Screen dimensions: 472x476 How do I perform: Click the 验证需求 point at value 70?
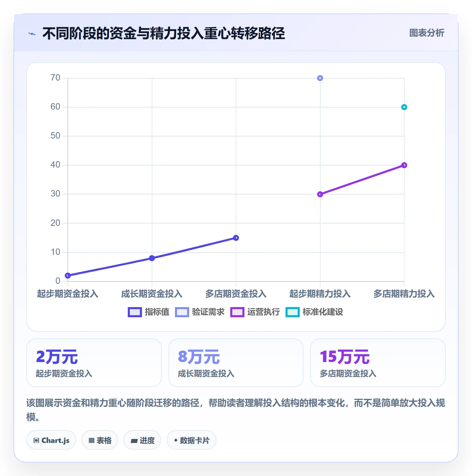[320, 78]
